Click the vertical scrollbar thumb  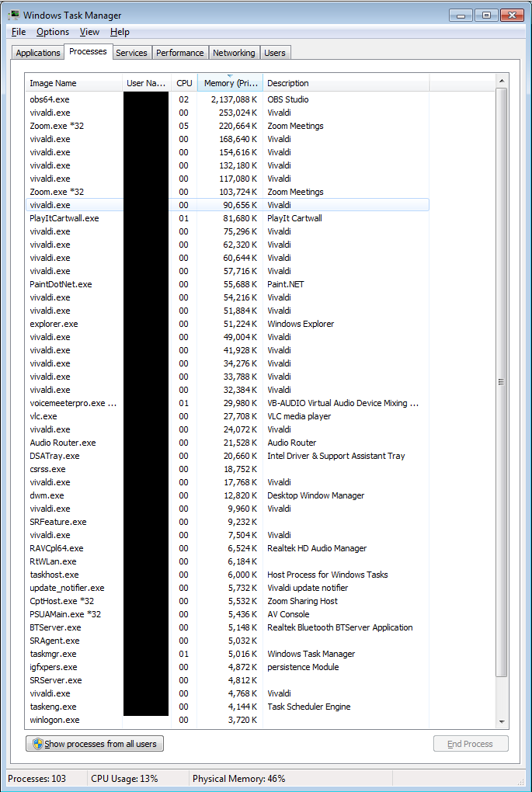coord(501,382)
